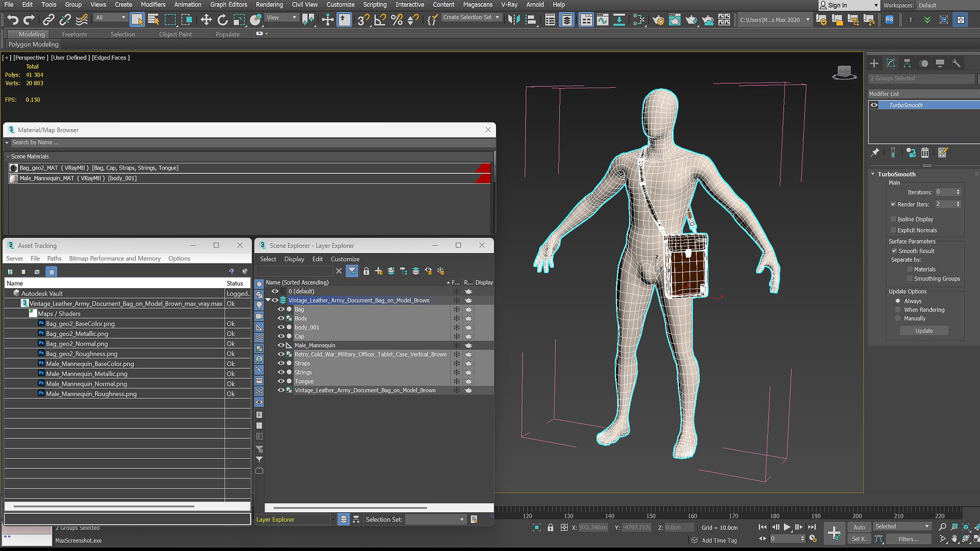Open the Utilities wrench panel tab
The width and height of the screenshot is (980, 551).
tap(957, 63)
